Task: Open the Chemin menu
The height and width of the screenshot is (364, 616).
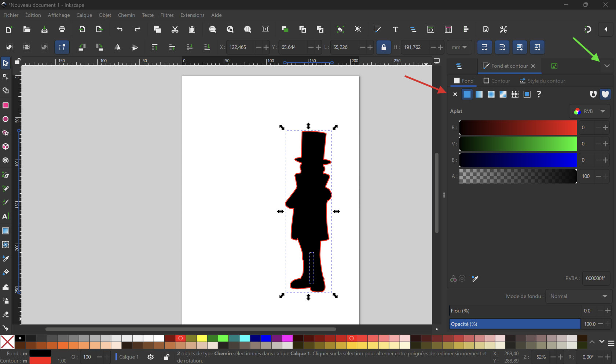Action: (126, 15)
